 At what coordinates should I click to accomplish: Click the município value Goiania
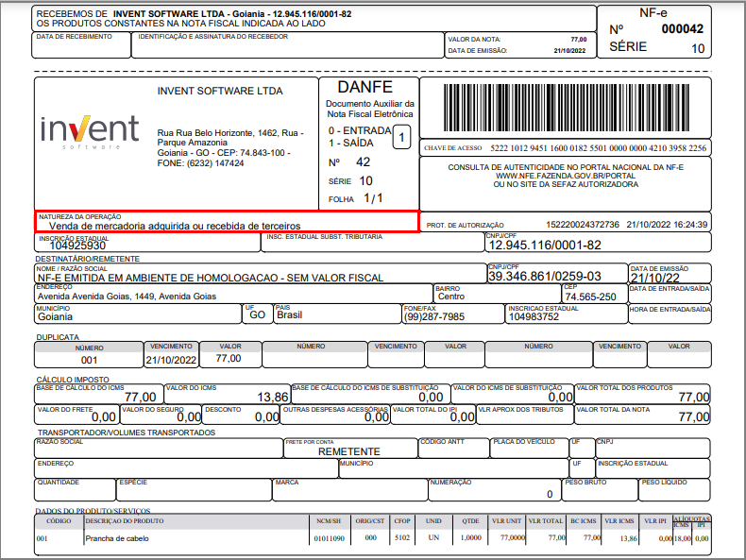[55, 317]
